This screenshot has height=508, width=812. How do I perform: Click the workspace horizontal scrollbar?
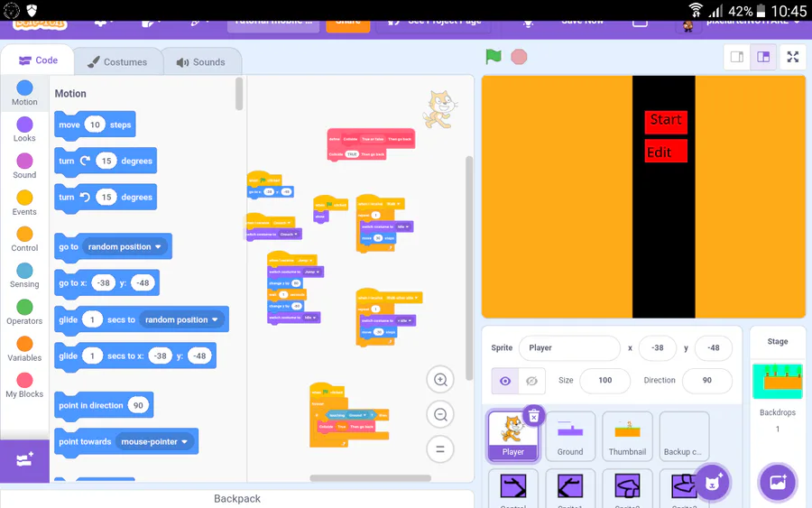(x=370, y=478)
